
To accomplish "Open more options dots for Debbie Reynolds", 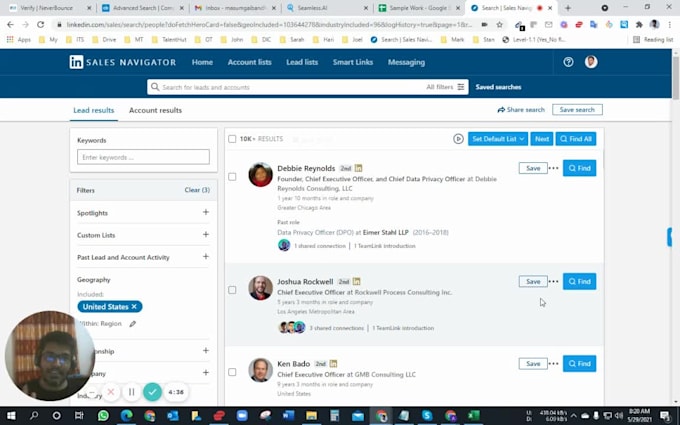I will click(554, 168).
